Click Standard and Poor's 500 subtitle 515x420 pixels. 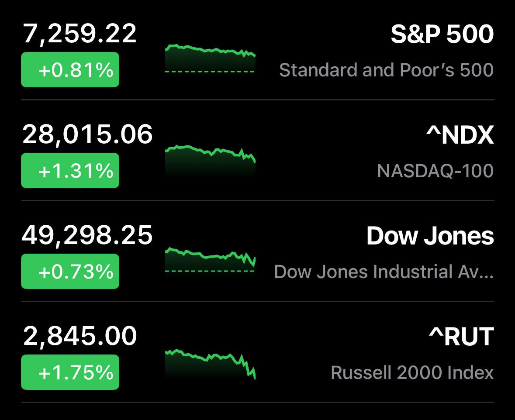coord(386,70)
